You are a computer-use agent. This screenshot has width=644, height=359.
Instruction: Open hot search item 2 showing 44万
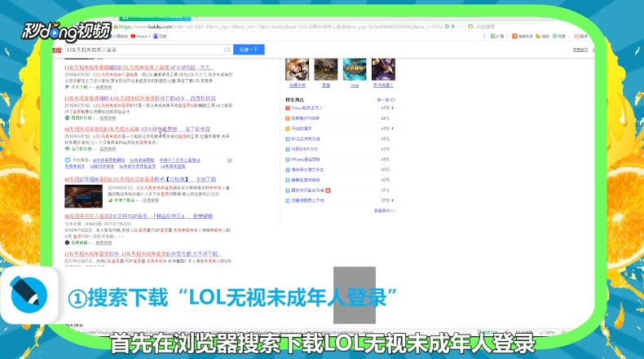305,118
